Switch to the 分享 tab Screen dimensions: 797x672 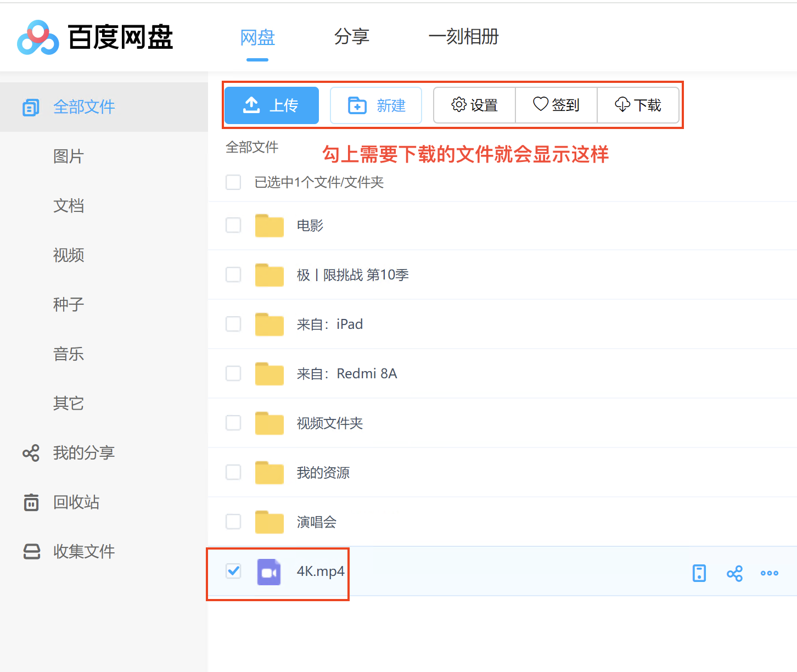pos(352,37)
